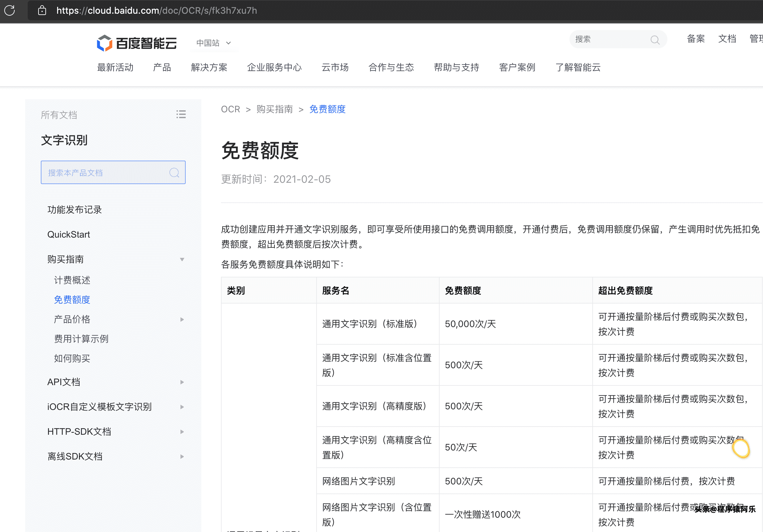The height and width of the screenshot is (532, 763).
Task: Open 如何购买 in the sidebar
Action: coord(72,359)
